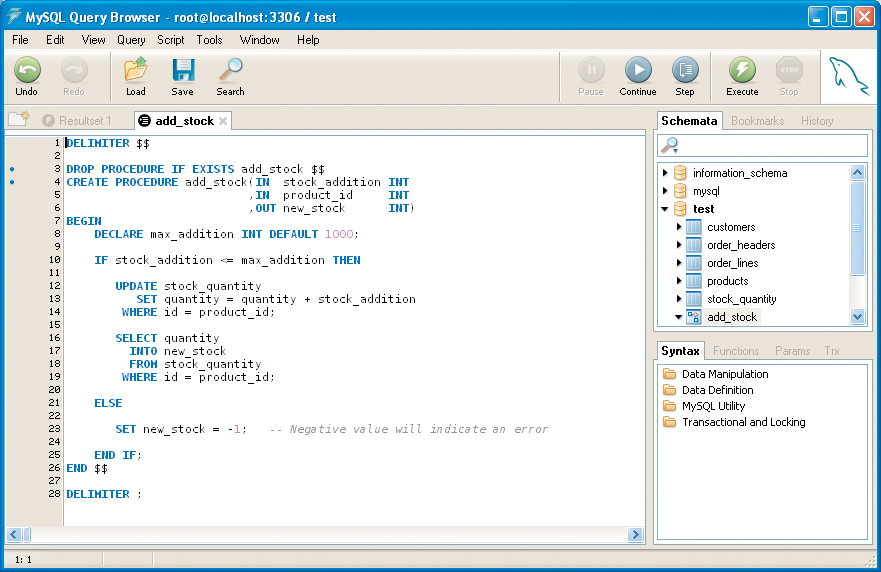This screenshot has height=572, width=881.
Task: Open the Window menu
Action: tap(260, 40)
